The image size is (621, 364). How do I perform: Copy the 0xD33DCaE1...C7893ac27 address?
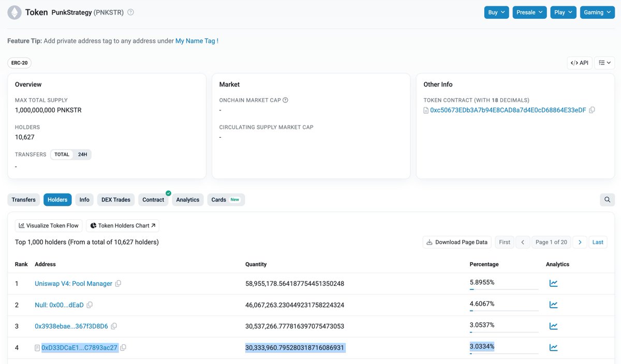[123, 348]
